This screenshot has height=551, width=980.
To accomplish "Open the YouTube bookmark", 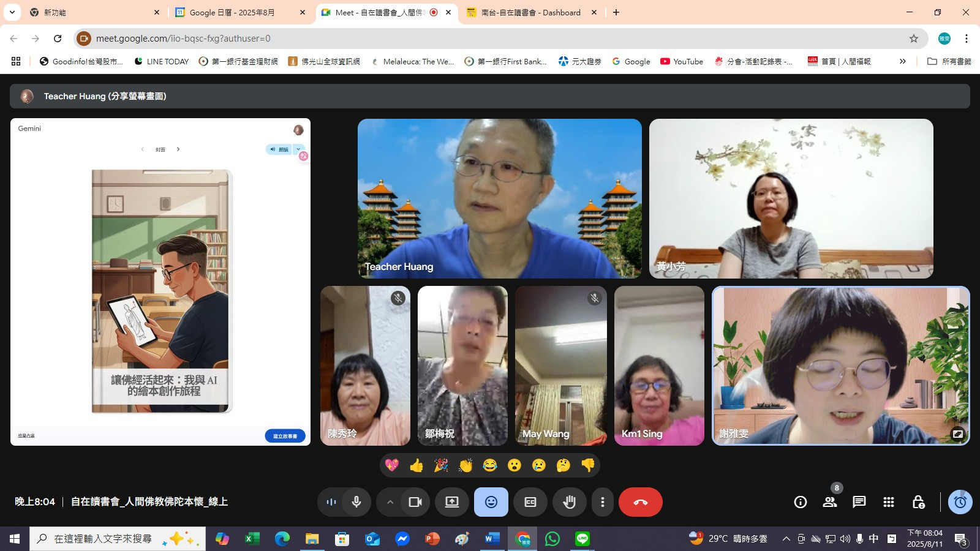I will [682, 61].
